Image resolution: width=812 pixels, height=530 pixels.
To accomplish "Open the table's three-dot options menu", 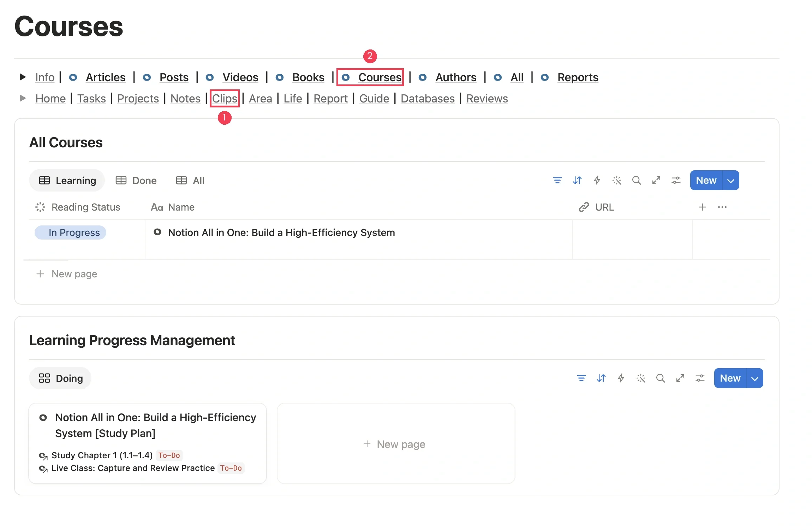I will click(722, 207).
